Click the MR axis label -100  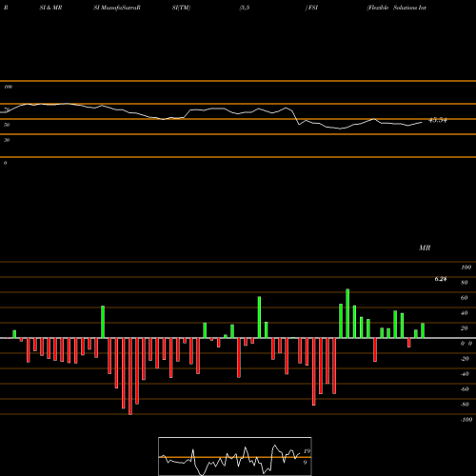pos(466,420)
